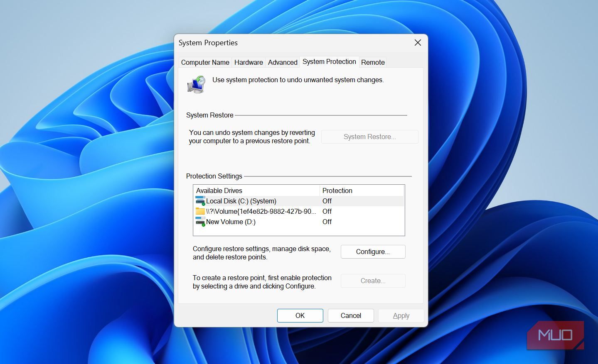Click the Protection column header
This screenshot has height=364, width=598.
point(362,191)
